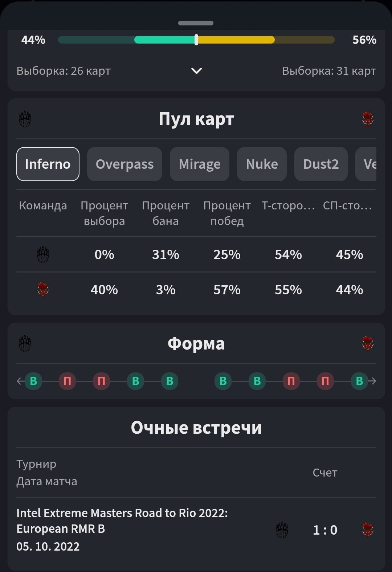Select the Inferno map tab
The image size is (392, 572).
(48, 164)
